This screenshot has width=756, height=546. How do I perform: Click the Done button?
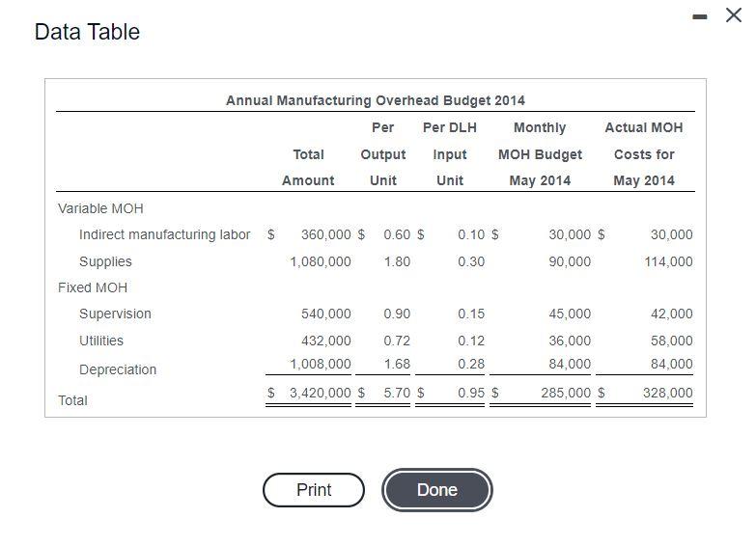point(436,490)
